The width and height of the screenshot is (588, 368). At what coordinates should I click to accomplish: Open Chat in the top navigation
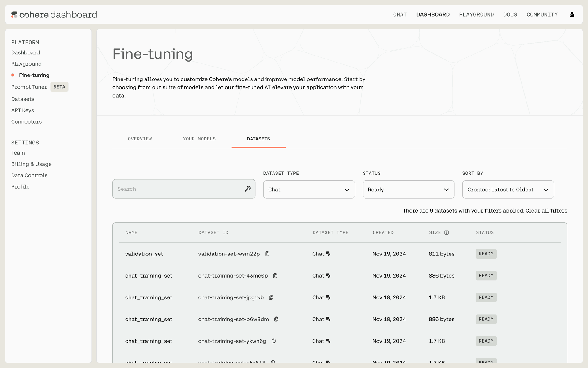click(x=400, y=14)
